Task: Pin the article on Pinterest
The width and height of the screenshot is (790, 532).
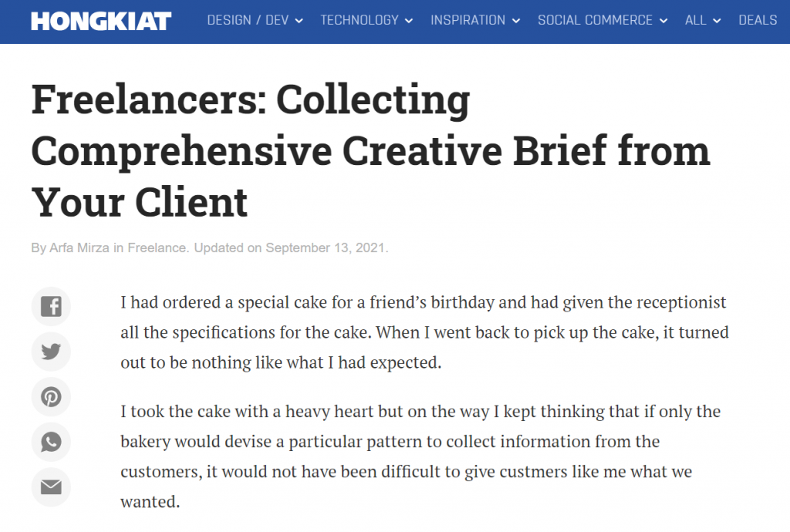Action: pos(51,397)
